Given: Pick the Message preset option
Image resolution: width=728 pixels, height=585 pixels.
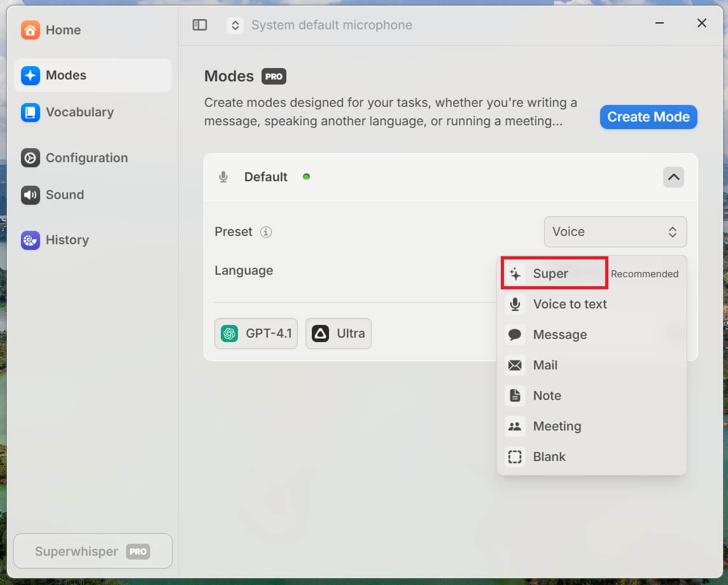Looking at the screenshot, I should pyautogui.click(x=559, y=334).
